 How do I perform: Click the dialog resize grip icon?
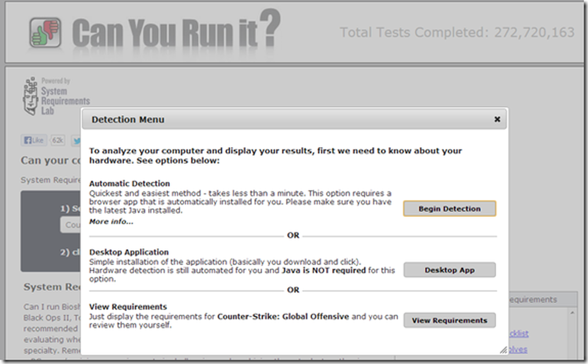[x=503, y=350]
